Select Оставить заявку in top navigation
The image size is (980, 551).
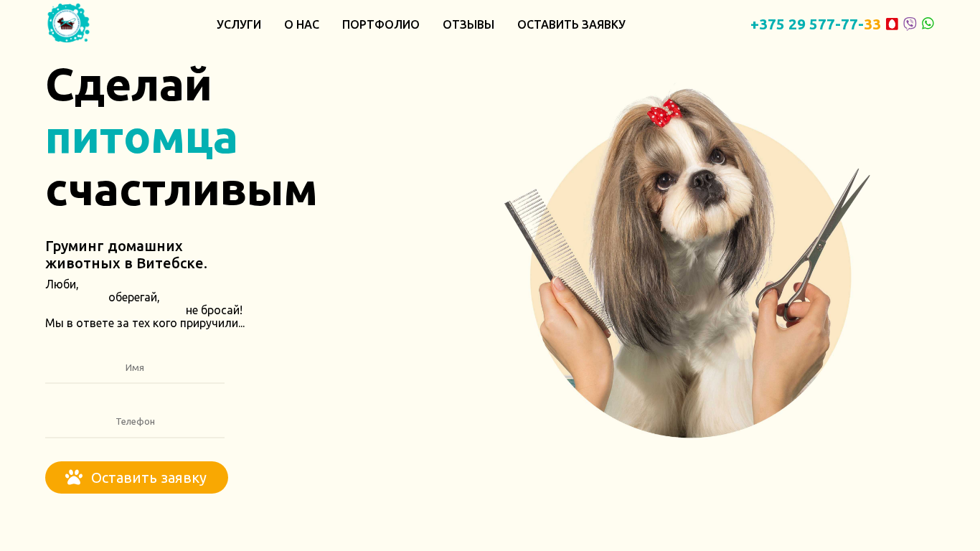coord(571,24)
